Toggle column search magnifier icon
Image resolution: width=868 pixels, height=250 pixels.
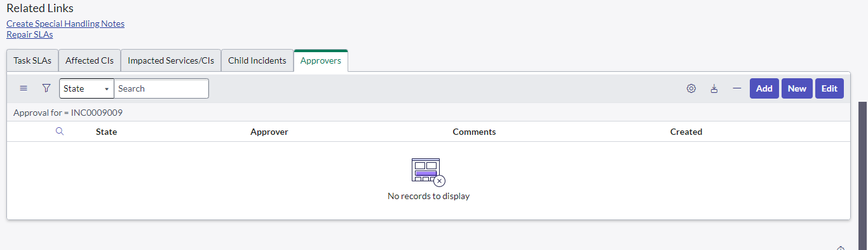click(x=60, y=132)
